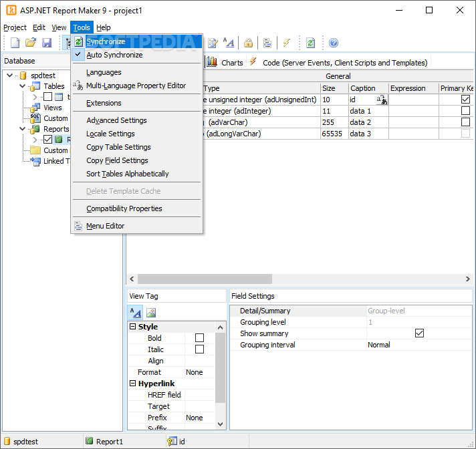
Task: Click the down arrow of View Tag scrollbar
Action: [x=221, y=424]
